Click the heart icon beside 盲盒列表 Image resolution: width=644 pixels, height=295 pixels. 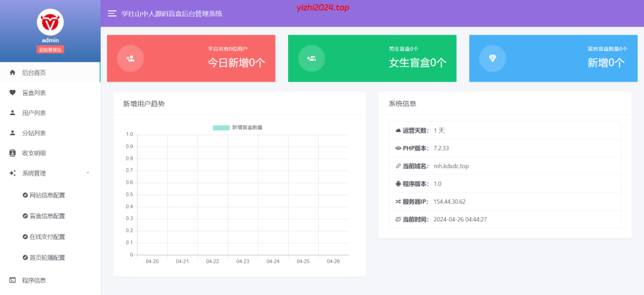pos(13,92)
